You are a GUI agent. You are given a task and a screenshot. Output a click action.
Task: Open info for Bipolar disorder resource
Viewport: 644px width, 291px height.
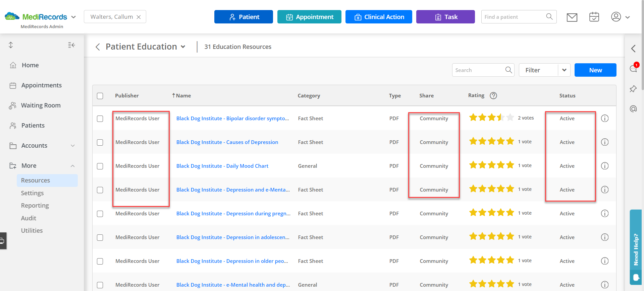tap(605, 118)
